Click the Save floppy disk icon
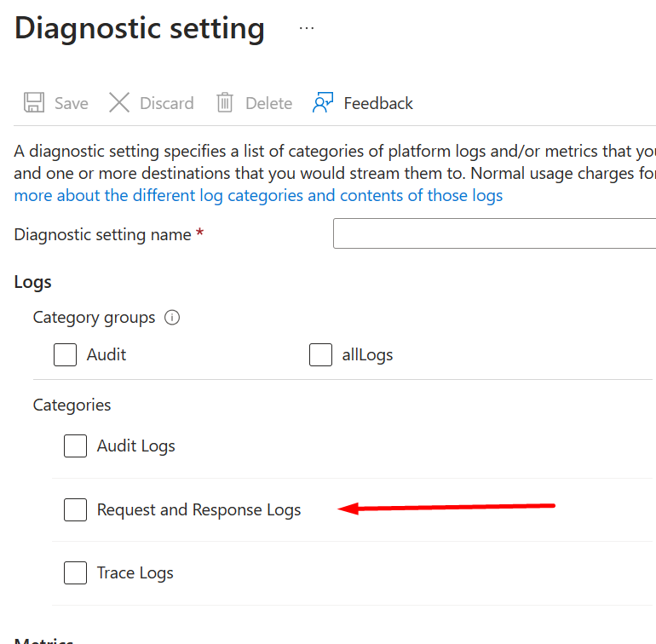This screenshot has height=644, width=656. click(x=34, y=103)
